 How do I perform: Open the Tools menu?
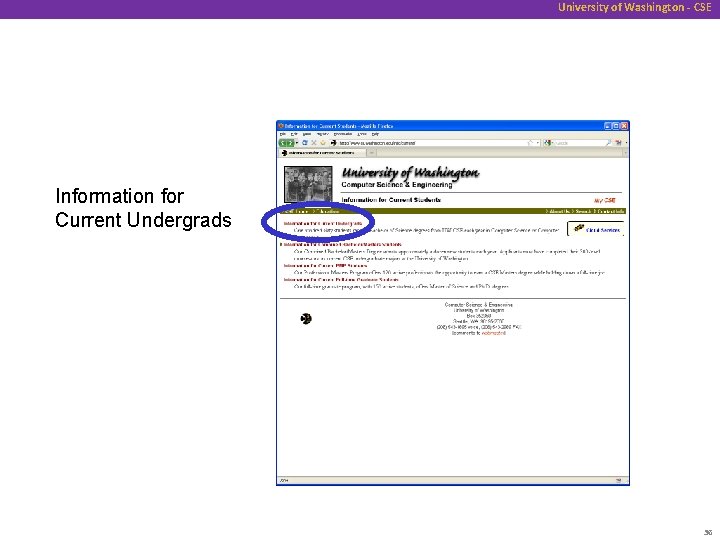pyautogui.click(x=362, y=134)
